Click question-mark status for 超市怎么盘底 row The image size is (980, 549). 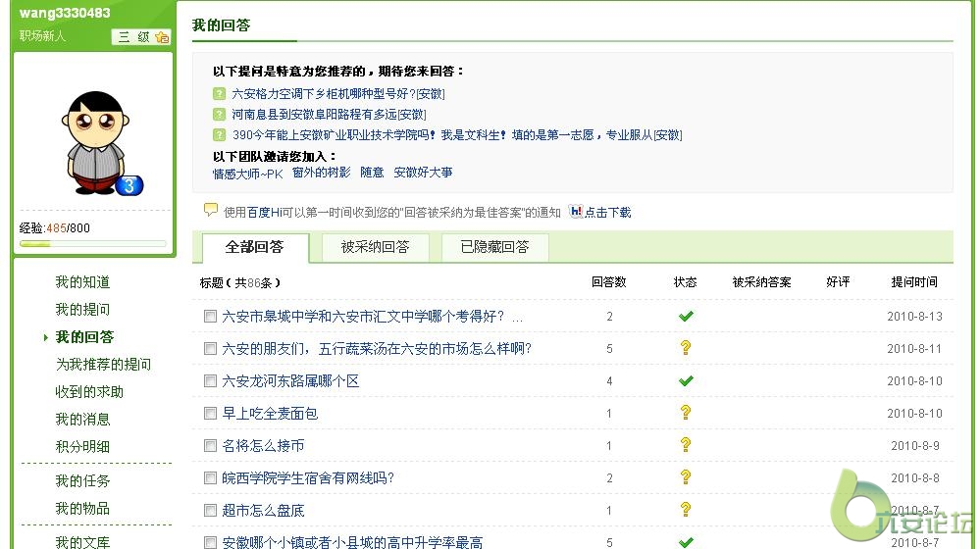coord(686,510)
